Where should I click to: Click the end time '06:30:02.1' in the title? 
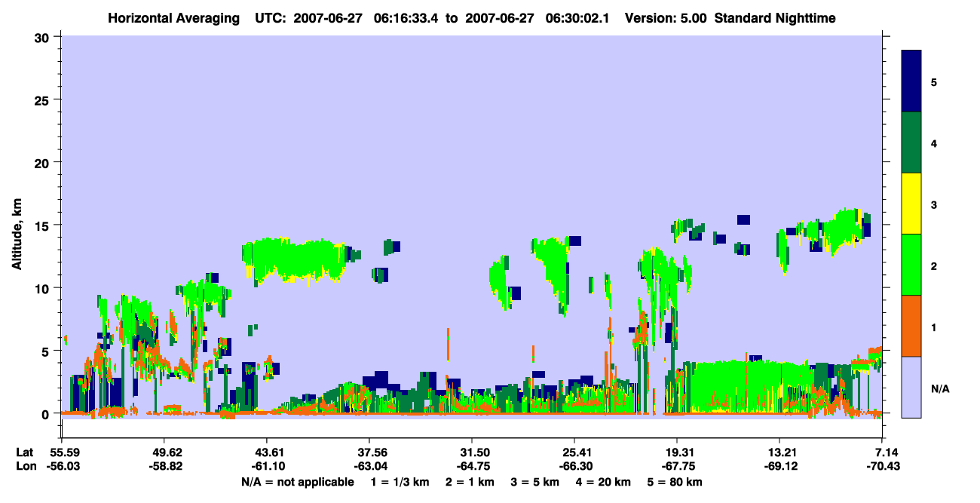pyautogui.click(x=579, y=17)
